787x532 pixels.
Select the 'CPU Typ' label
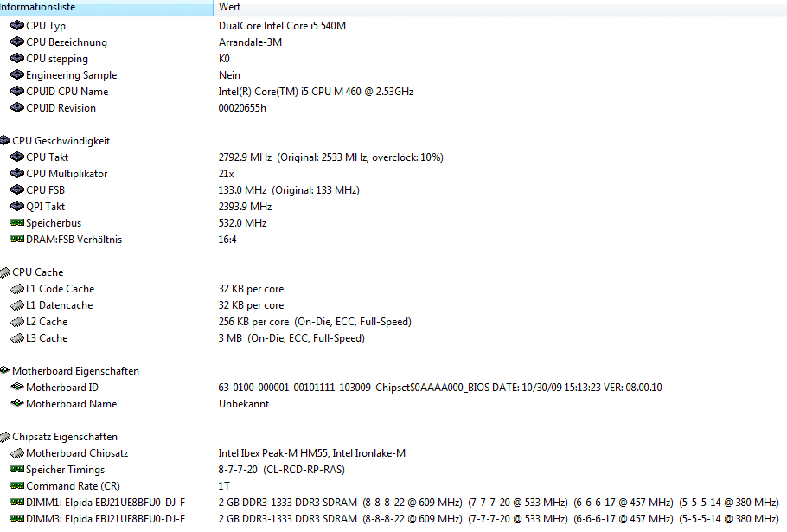coord(46,26)
